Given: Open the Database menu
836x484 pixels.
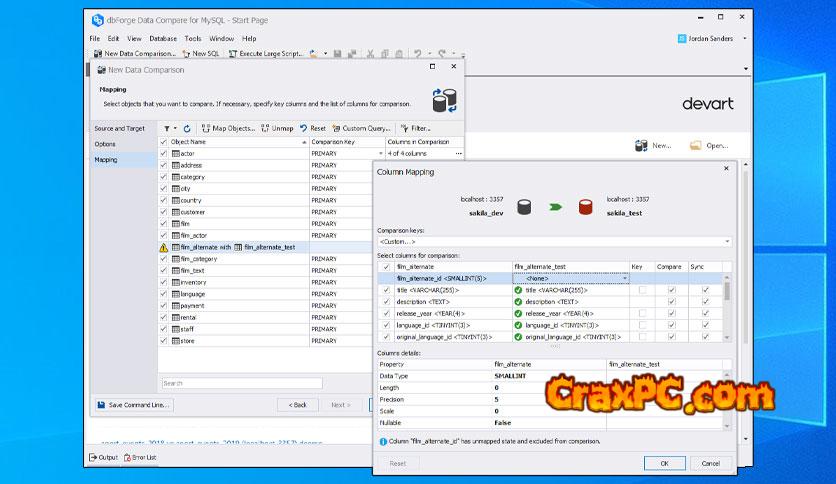Looking at the screenshot, I should tap(163, 38).
